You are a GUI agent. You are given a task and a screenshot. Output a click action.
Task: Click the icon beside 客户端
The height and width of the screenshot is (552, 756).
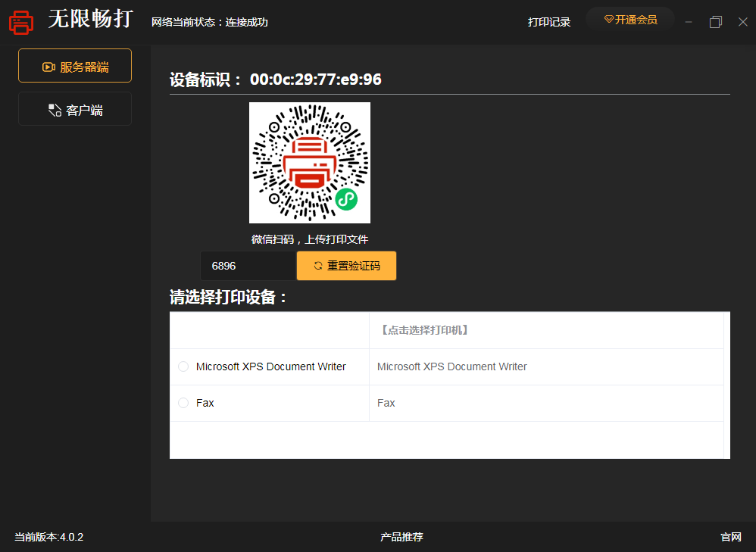click(x=55, y=111)
